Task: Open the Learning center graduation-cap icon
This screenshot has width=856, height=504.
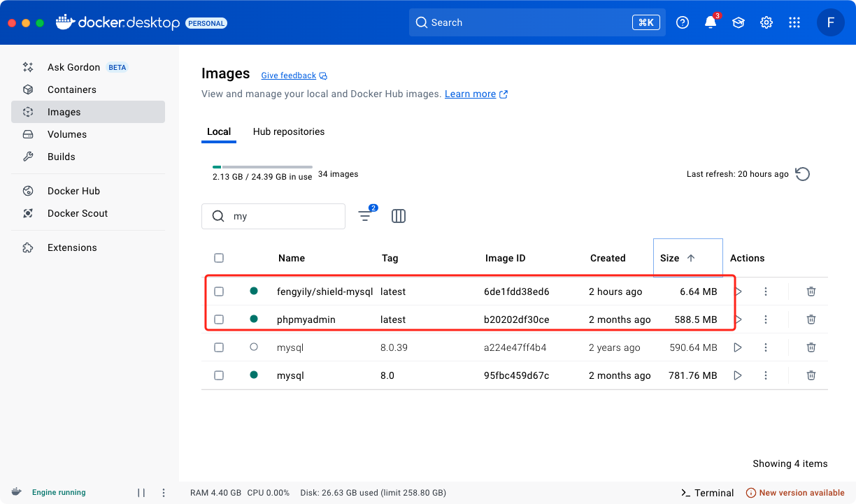Action: (739, 22)
